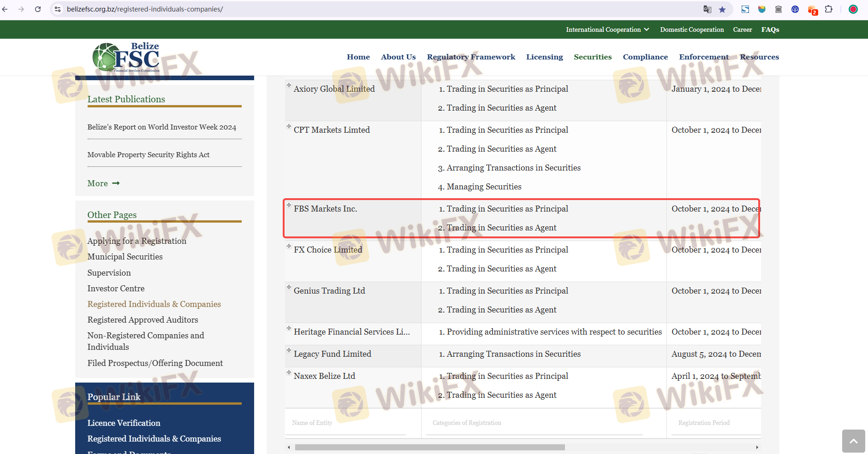The height and width of the screenshot is (454, 868).
Task: Open the International Cooperation dropdown
Action: click(x=607, y=29)
